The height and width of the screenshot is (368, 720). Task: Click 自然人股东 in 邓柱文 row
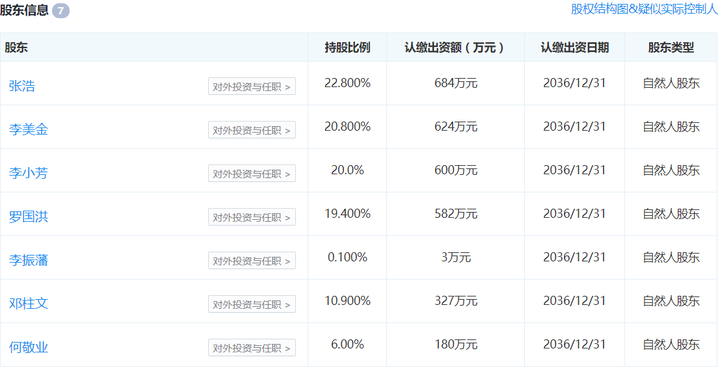click(671, 301)
